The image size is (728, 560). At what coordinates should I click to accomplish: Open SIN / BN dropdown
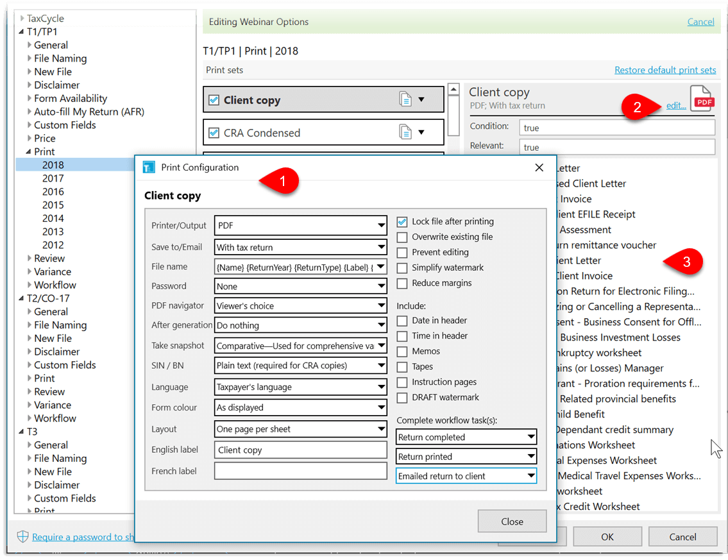click(x=300, y=365)
